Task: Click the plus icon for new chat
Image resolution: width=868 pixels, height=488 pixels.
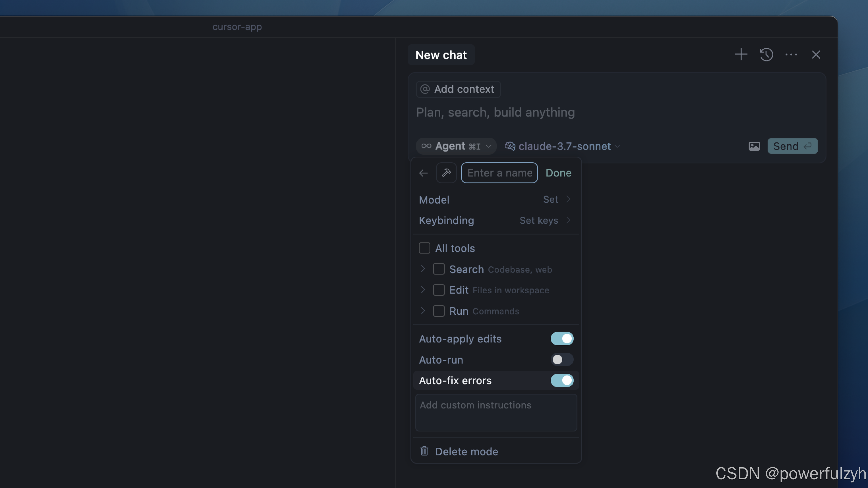Action: [741, 54]
